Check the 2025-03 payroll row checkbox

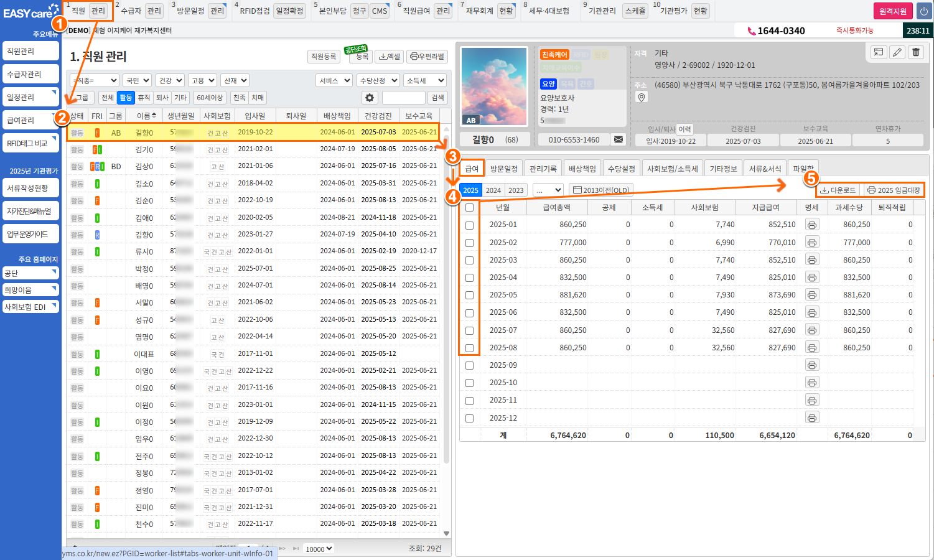click(x=469, y=260)
